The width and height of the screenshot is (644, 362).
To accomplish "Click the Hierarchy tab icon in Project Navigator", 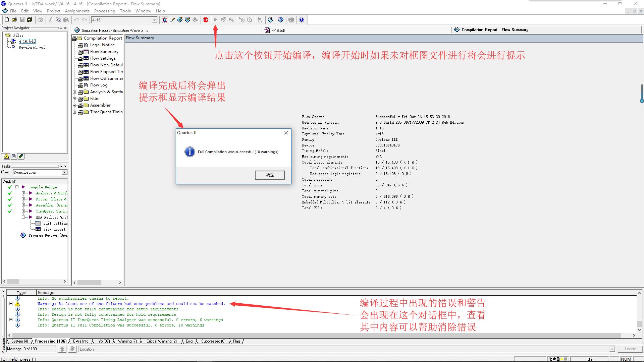I will (x=7, y=157).
